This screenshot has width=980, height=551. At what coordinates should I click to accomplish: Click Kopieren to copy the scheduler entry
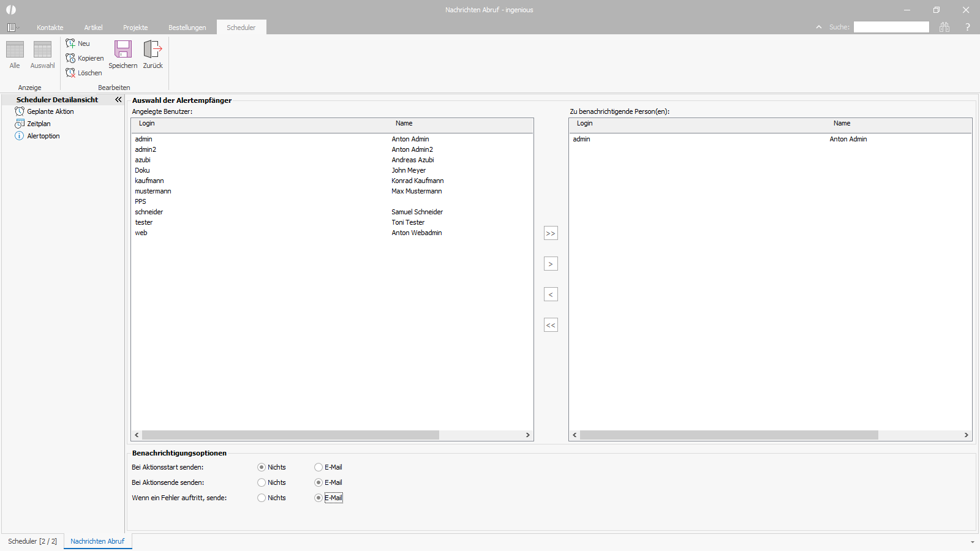(85, 58)
